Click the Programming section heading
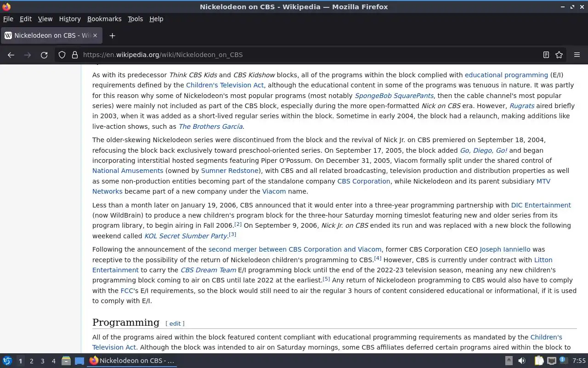 (x=126, y=322)
